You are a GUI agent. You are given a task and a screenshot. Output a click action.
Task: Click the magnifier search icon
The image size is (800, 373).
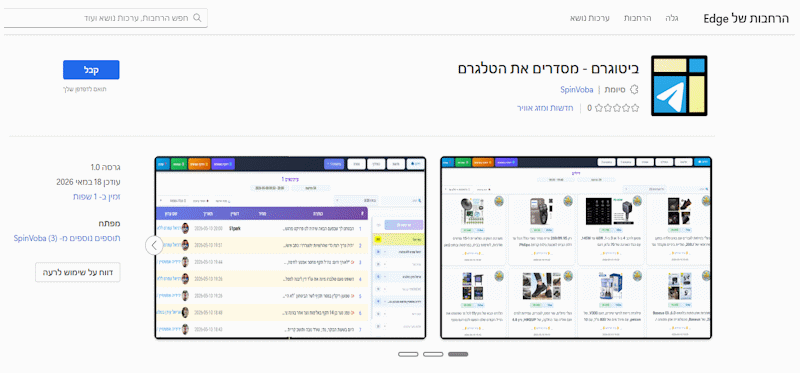point(197,18)
